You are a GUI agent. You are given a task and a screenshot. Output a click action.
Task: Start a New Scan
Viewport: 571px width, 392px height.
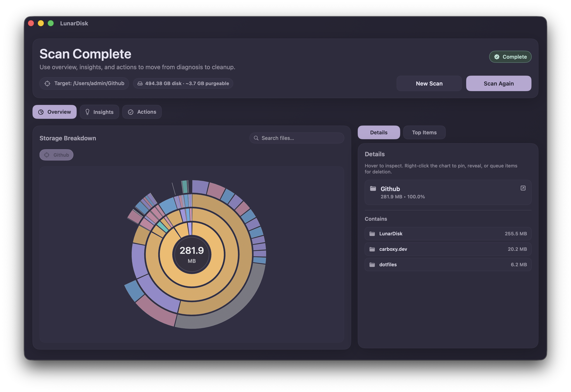tap(429, 83)
